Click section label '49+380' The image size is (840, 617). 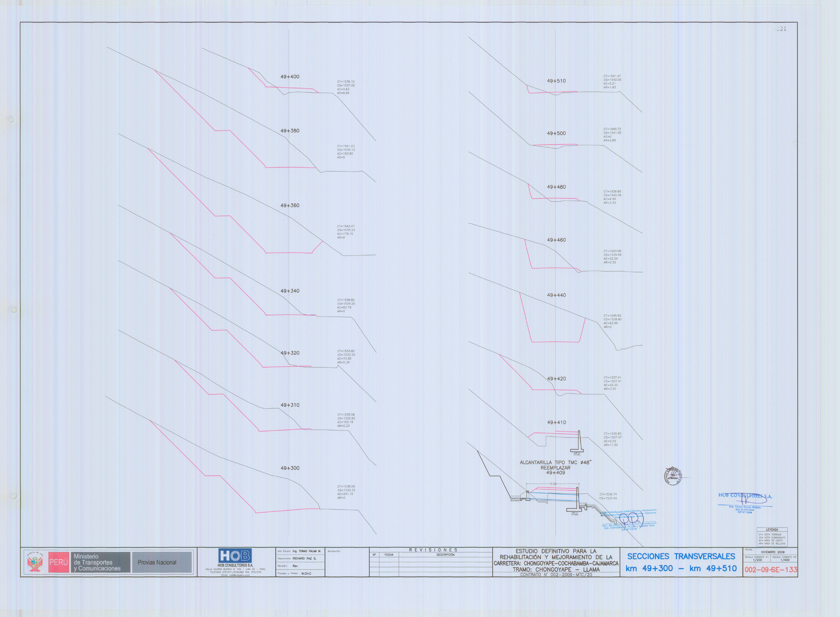click(290, 131)
